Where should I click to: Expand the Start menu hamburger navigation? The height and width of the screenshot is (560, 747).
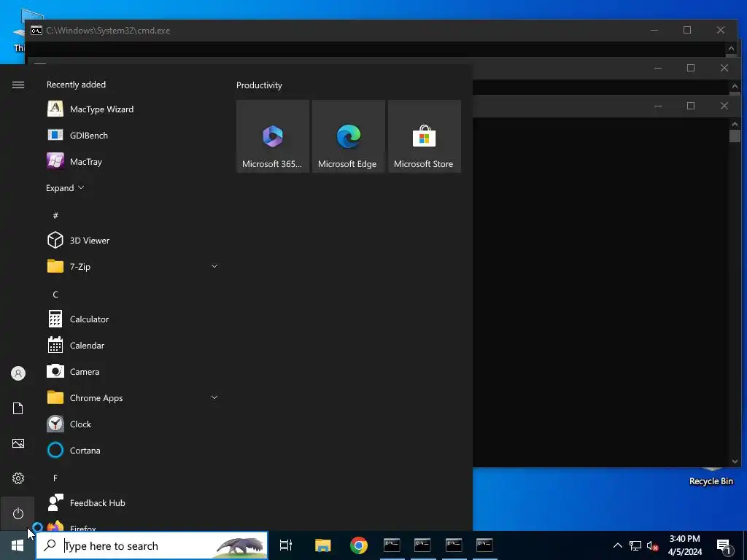pyautogui.click(x=18, y=85)
